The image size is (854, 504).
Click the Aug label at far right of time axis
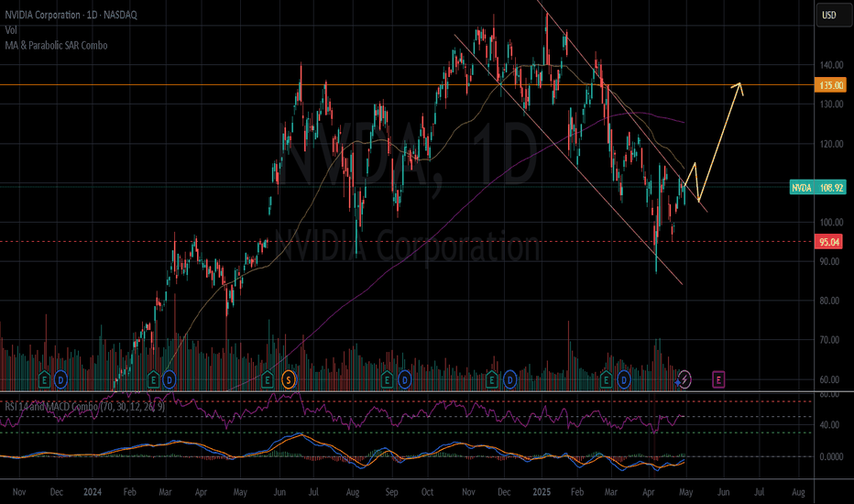[x=798, y=492]
